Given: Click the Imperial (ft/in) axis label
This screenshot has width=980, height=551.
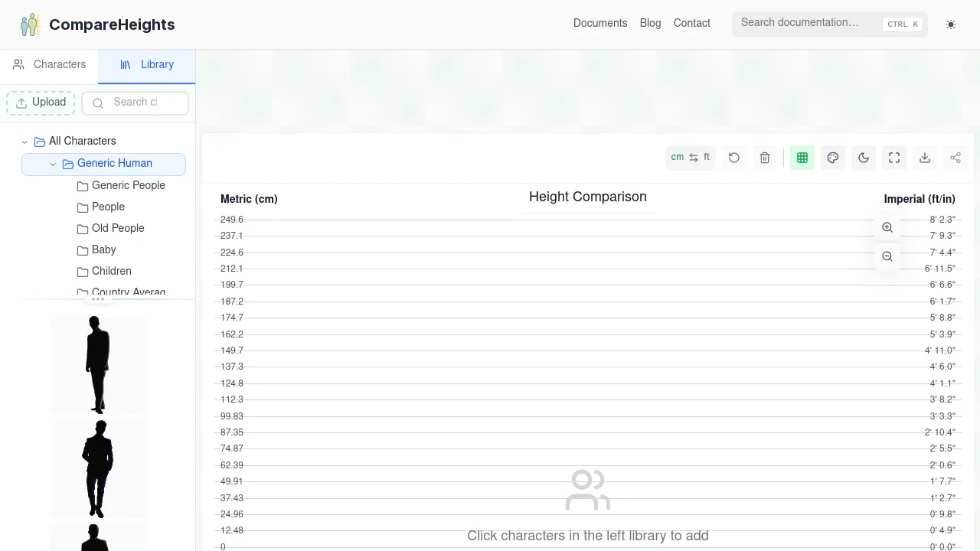Looking at the screenshot, I should pos(920,199).
